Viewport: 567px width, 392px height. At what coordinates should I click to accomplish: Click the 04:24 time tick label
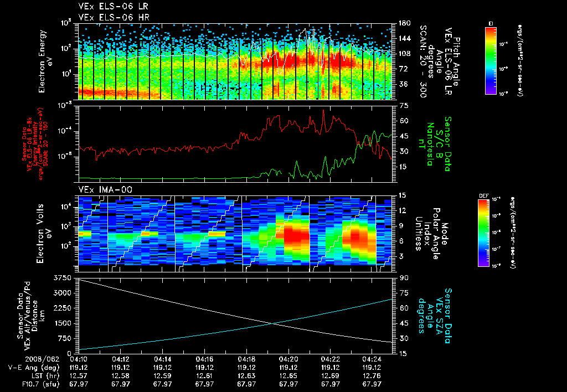372,359
